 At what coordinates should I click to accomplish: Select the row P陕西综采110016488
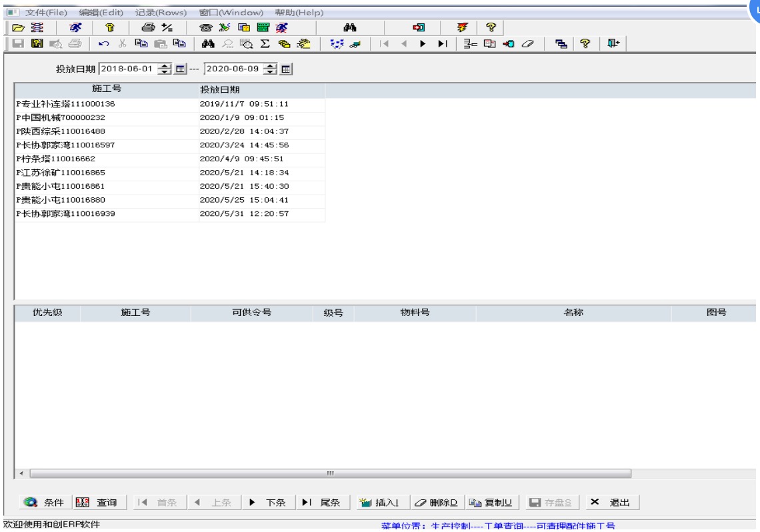click(x=169, y=131)
